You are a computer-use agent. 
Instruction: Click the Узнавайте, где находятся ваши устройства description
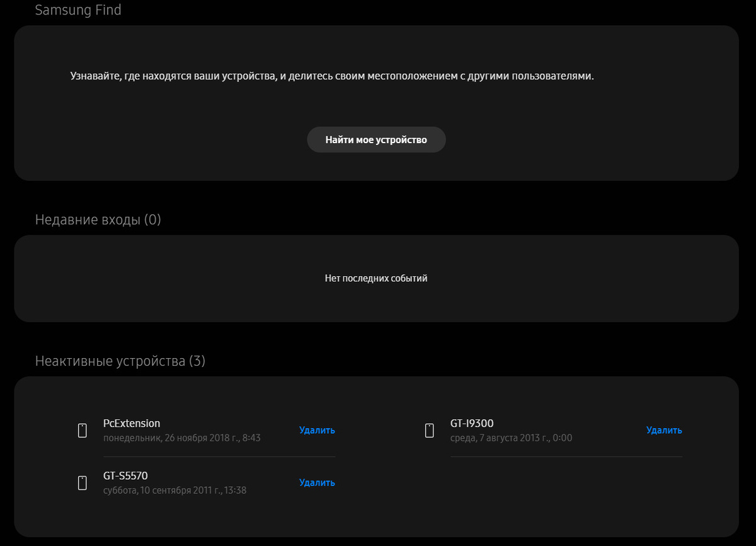coord(333,76)
